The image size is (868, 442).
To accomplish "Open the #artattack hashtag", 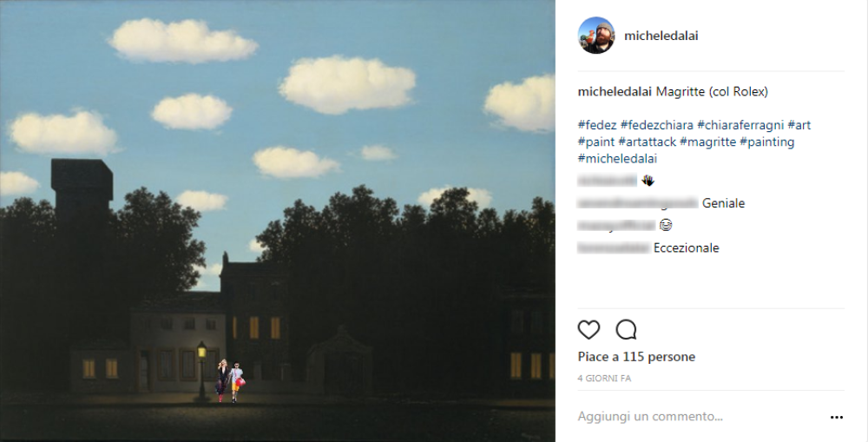I will pyautogui.click(x=648, y=142).
